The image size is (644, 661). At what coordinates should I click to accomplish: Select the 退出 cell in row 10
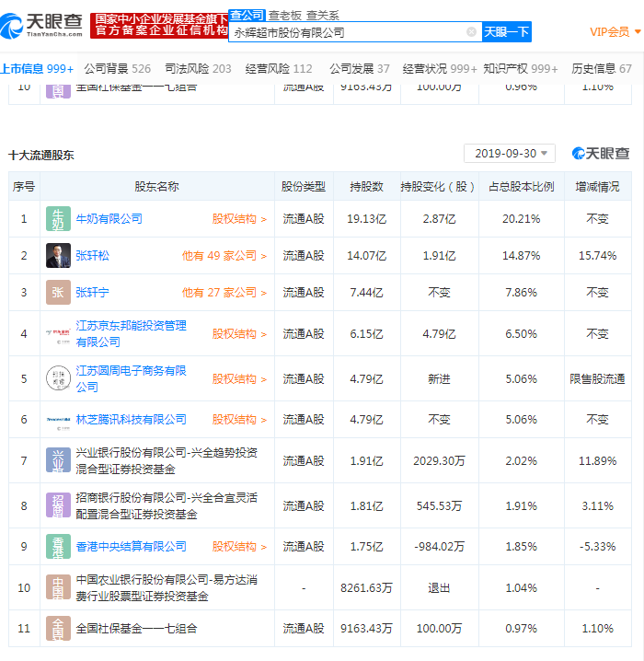click(439, 587)
